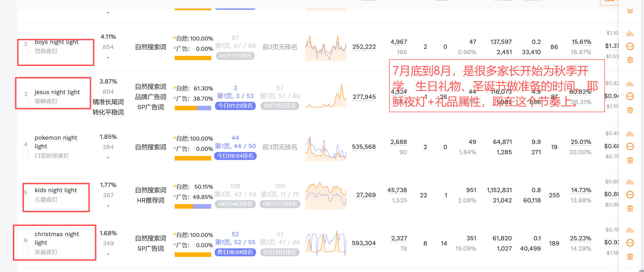Click search volume 27,269 in kids row
The image size is (644, 272).
(366, 195)
